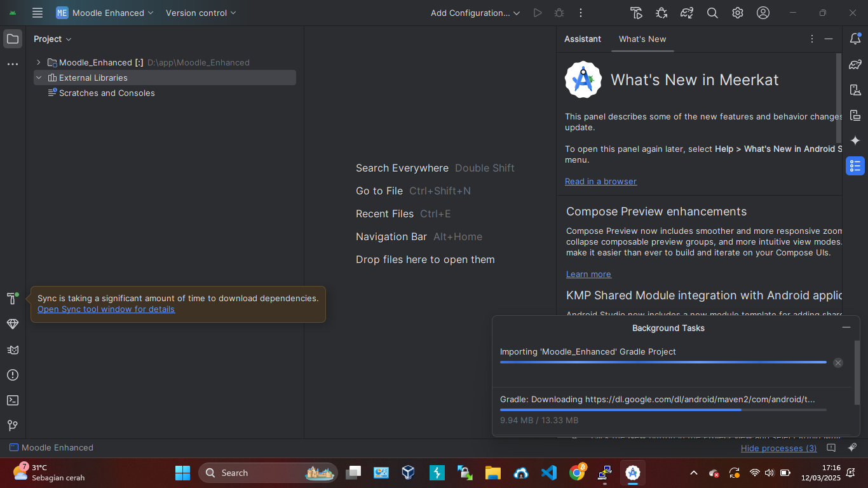Click the Gradle download progress bar
This screenshot has height=488, width=868.
click(663, 410)
